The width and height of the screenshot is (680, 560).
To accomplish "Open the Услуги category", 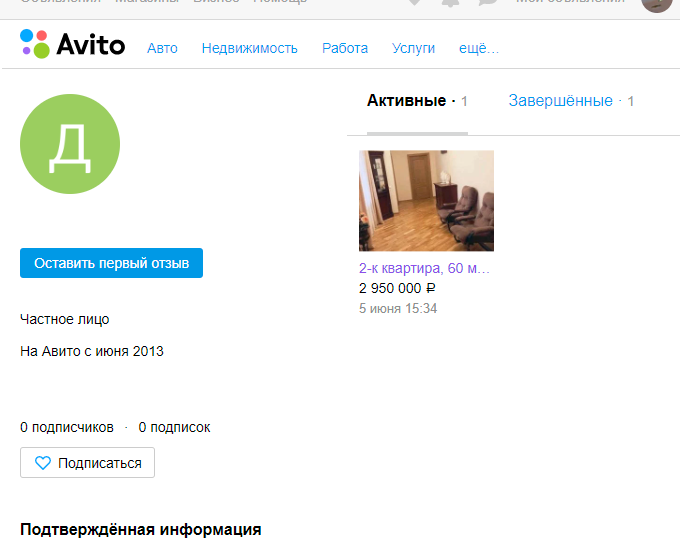I will pos(413,48).
